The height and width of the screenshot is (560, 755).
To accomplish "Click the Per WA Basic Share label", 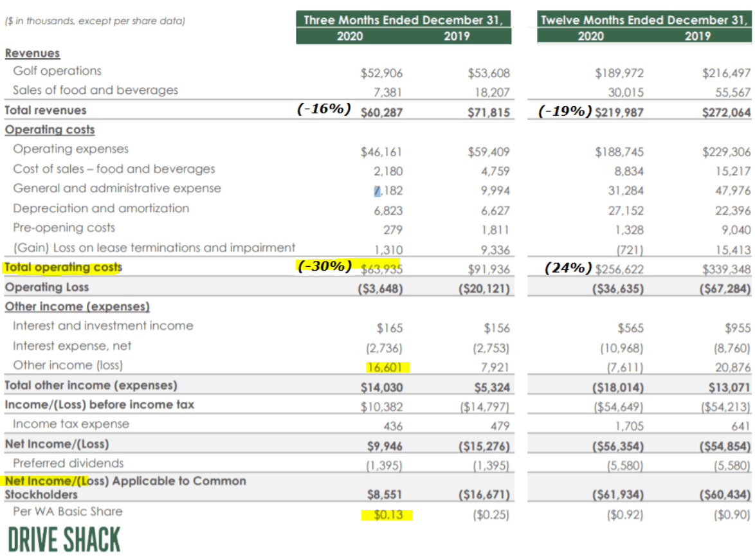I will pyautogui.click(x=68, y=511).
